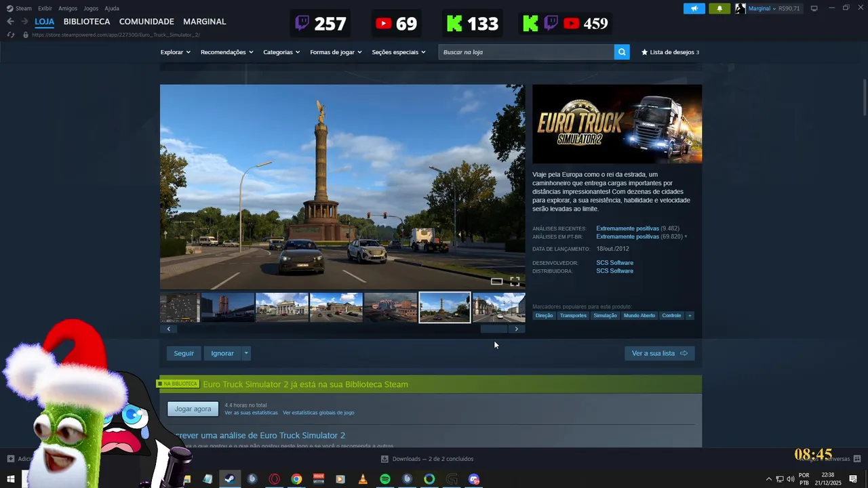Viewport: 868px width, 488px height.
Task: Click the Buscar na loja search field
Action: [526, 52]
